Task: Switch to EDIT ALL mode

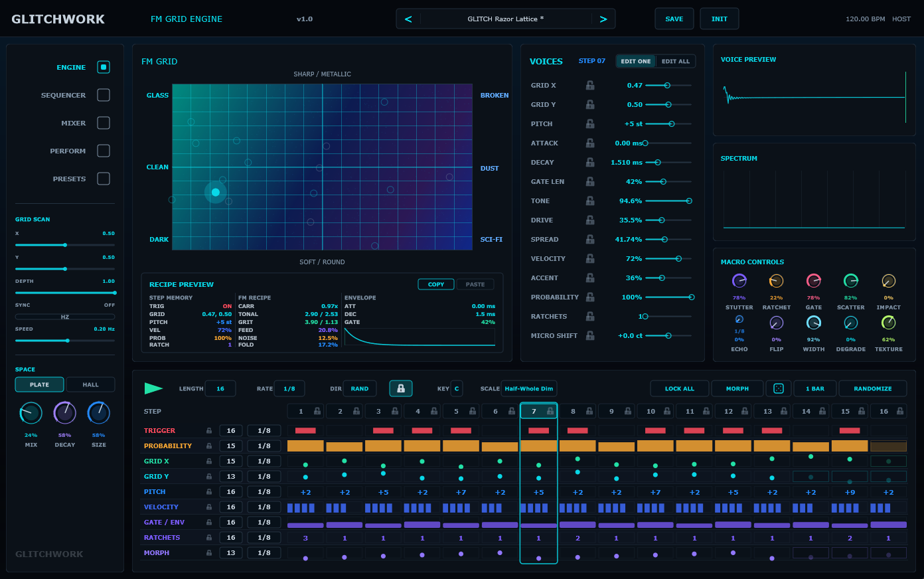Action: pyautogui.click(x=676, y=61)
